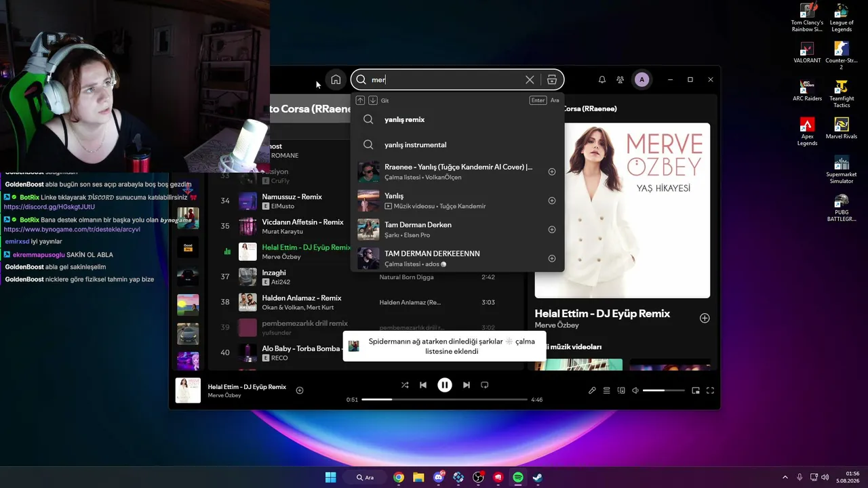Select track "Halden Anlamaz - Remix" in the playlist
The height and width of the screenshot is (488, 868).
302,298
